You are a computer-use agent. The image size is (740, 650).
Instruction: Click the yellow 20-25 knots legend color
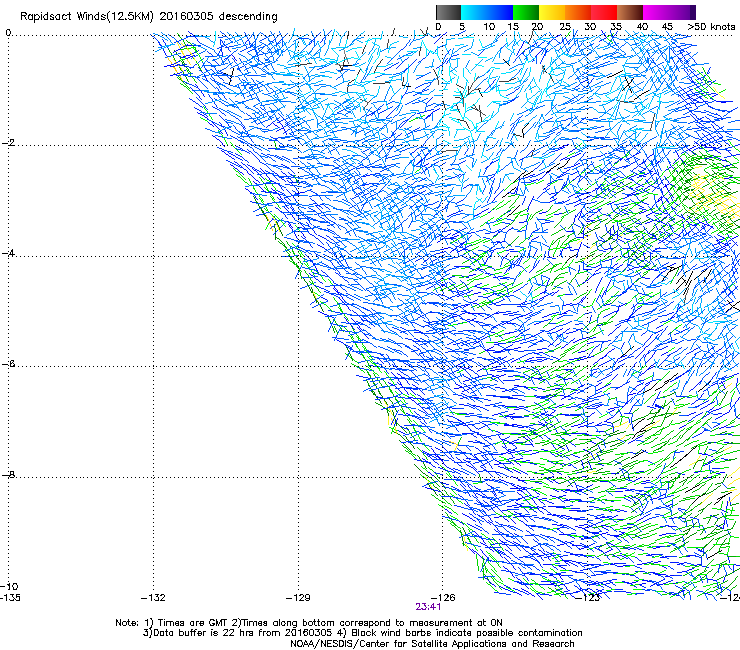point(552,12)
